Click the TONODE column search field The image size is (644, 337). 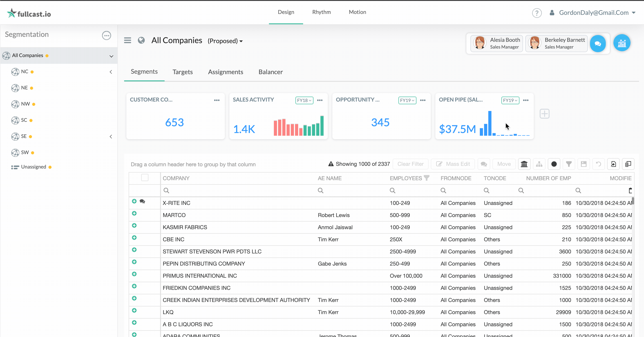click(499, 191)
